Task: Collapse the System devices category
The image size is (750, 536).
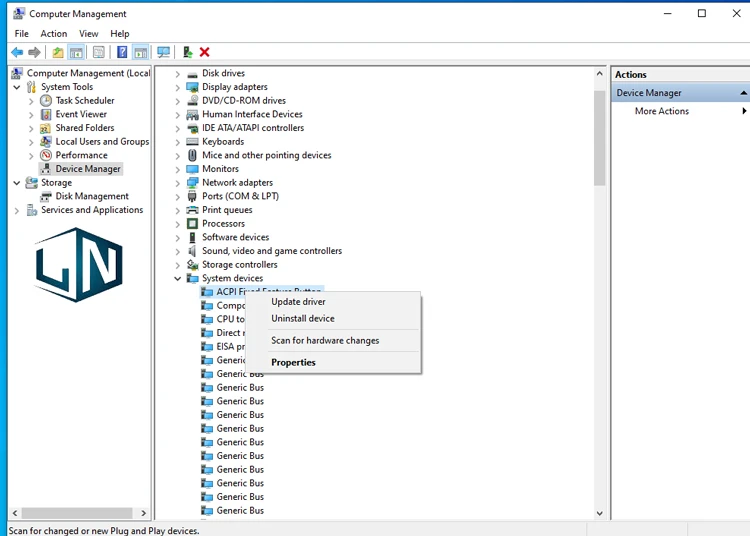Action: (178, 279)
